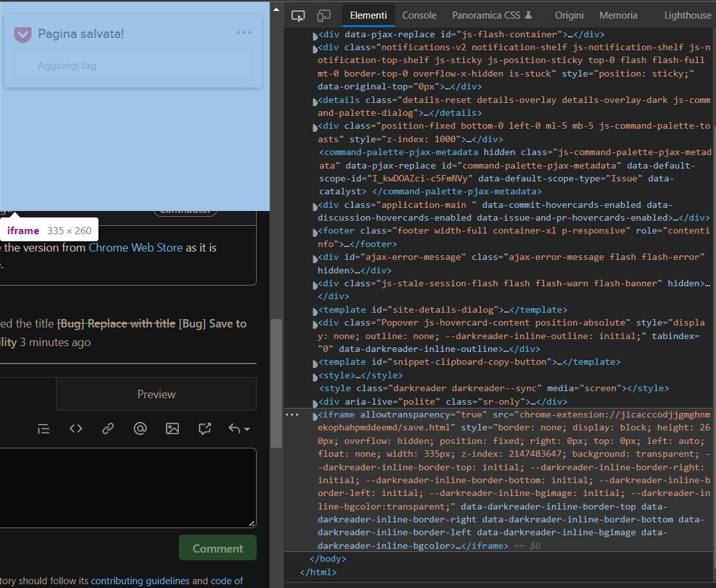Screen dimensions: 716x588
Task: Insert code formatting using the code icon
Action: [75, 428]
